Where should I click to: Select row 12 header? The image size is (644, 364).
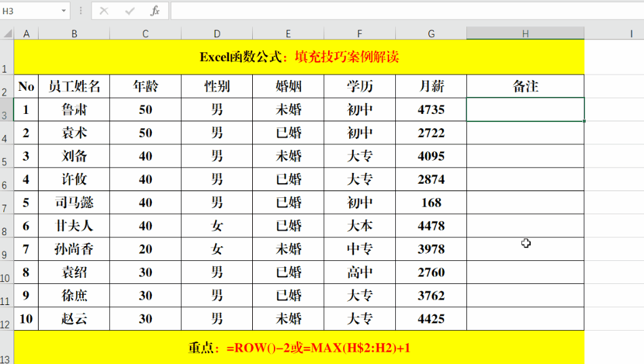(7, 319)
